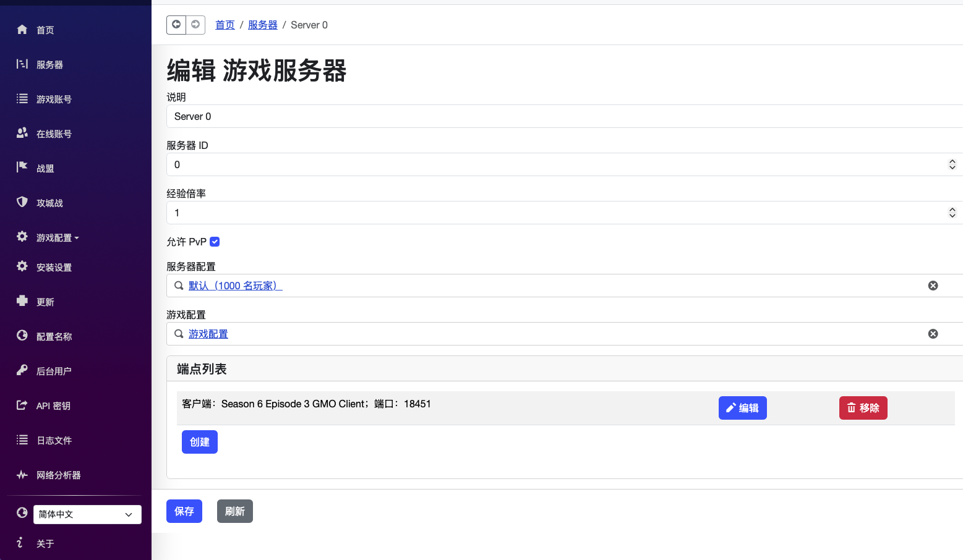Open 服务器 in the sidebar
The height and width of the screenshot is (560, 963).
49,65
